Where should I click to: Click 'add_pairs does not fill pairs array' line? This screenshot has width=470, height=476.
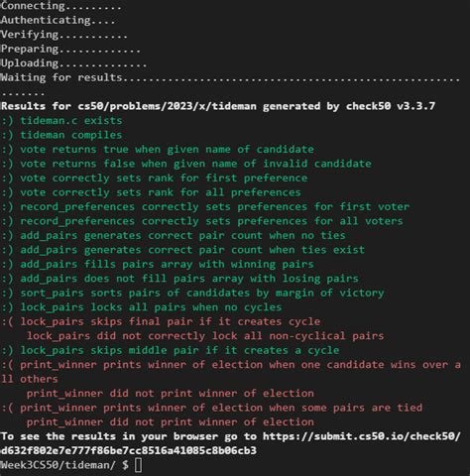click(179, 279)
